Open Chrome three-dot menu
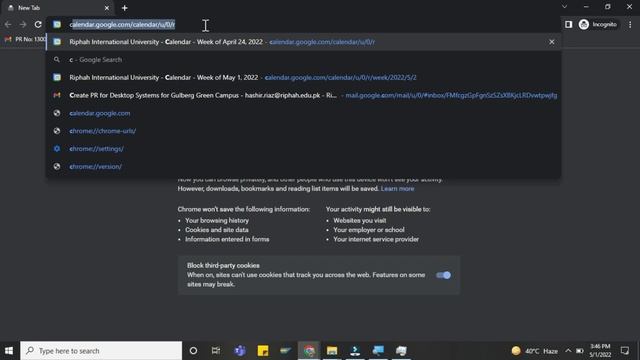 tap(630, 24)
